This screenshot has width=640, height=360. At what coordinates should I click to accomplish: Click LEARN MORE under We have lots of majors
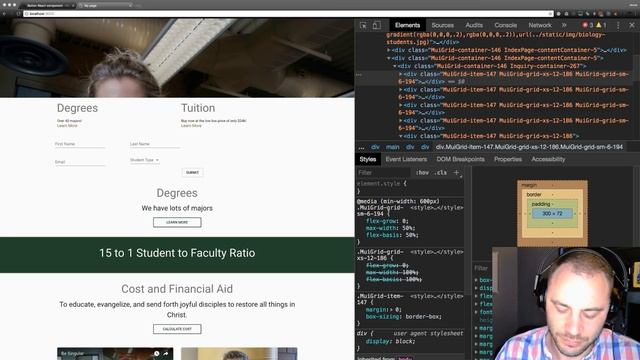[177, 222]
